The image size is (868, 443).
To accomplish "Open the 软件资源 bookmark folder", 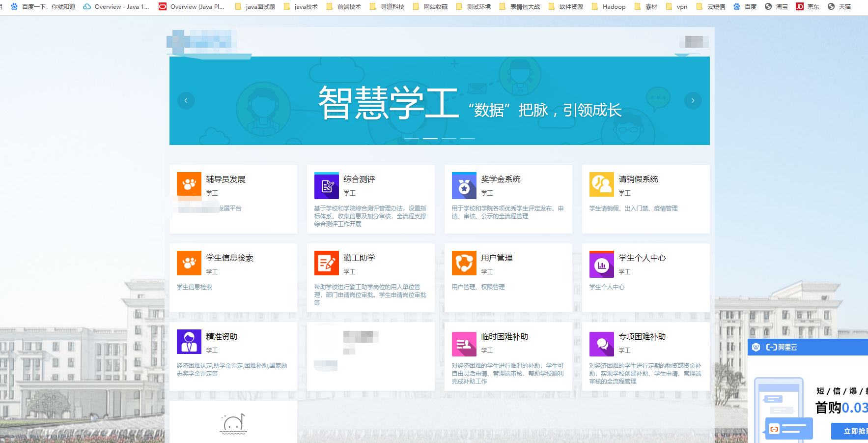I will click(x=565, y=6).
